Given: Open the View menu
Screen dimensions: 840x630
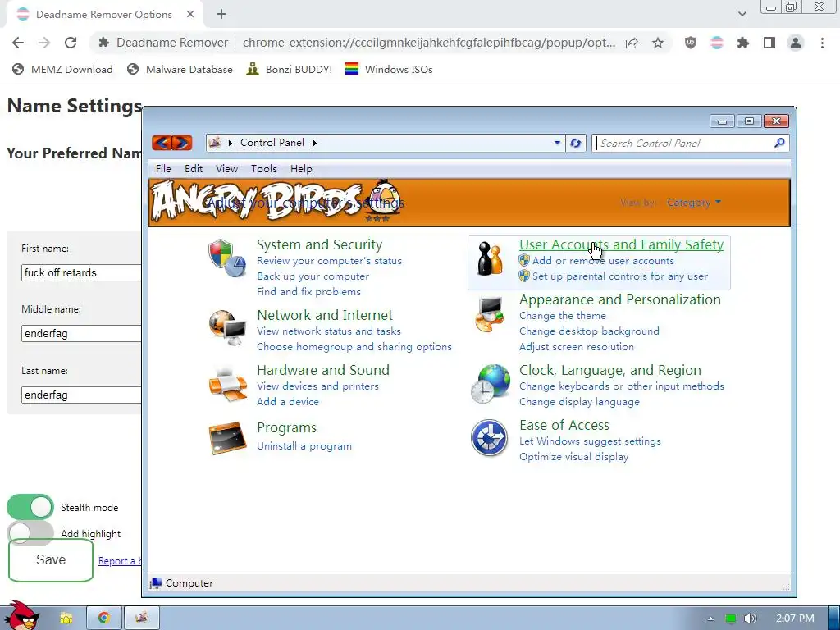Looking at the screenshot, I should tap(226, 169).
